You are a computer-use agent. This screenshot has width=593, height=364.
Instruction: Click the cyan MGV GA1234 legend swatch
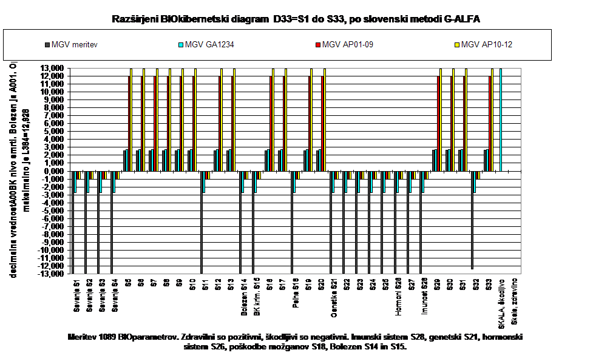(x=181, y=45)
